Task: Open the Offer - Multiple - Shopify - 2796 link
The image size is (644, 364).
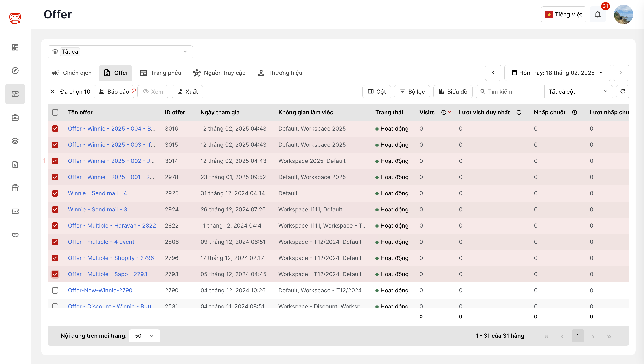Action: (x=111, y=258)
